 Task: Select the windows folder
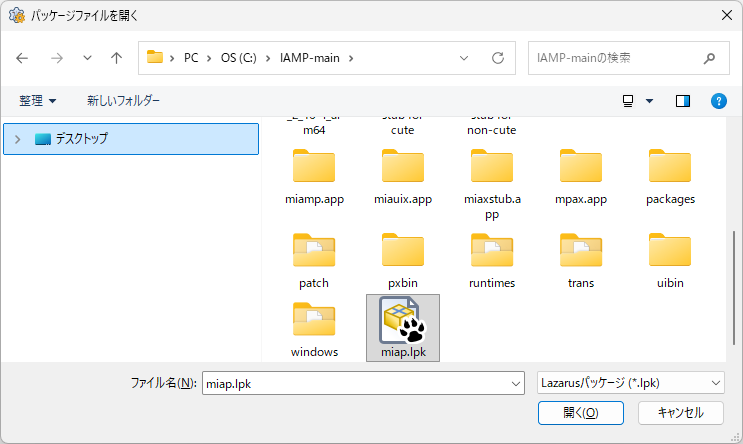pyautogui.click(x=314, y=330)
